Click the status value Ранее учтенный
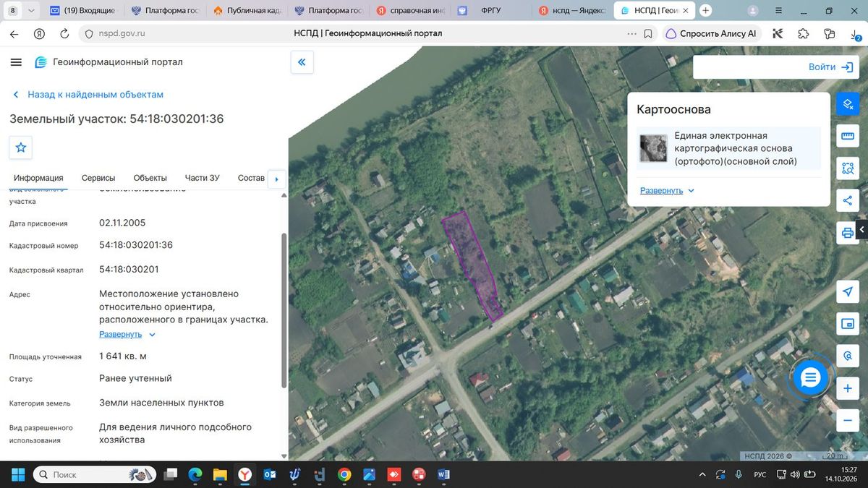Image resolution: width=868 pixels, height=488 pixels. 135,378
